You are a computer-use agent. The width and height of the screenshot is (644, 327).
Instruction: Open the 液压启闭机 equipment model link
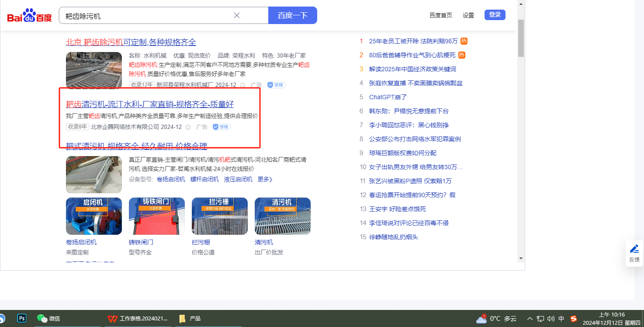coord(238,179)
